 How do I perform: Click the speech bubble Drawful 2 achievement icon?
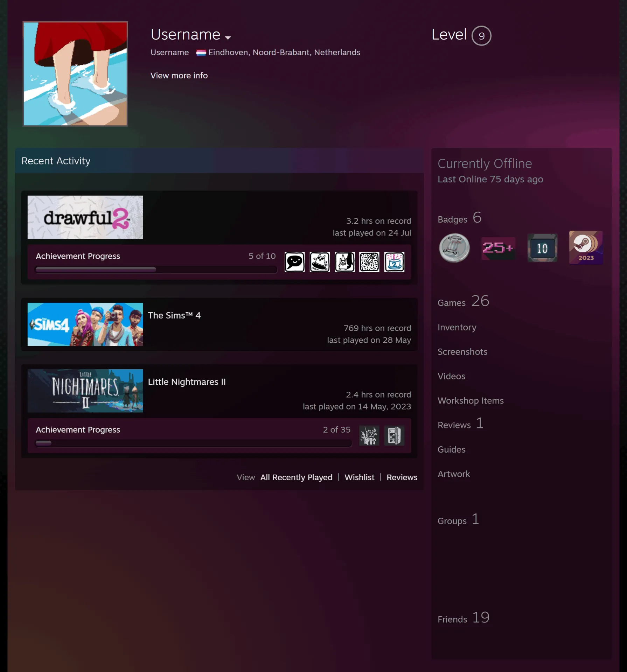click(x=294, y=262)
